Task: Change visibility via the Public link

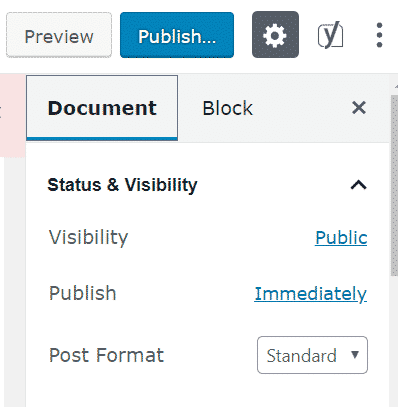Action: (x=341, y=238)
